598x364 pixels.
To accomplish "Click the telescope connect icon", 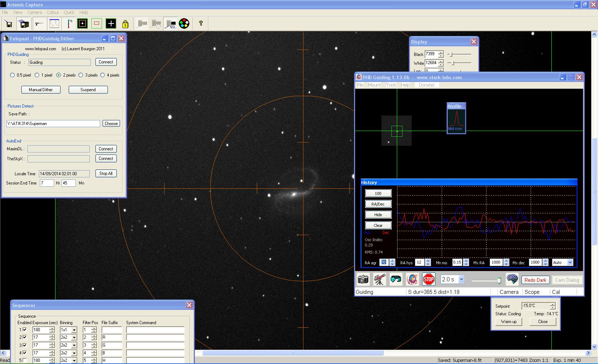I will (380, 280).
